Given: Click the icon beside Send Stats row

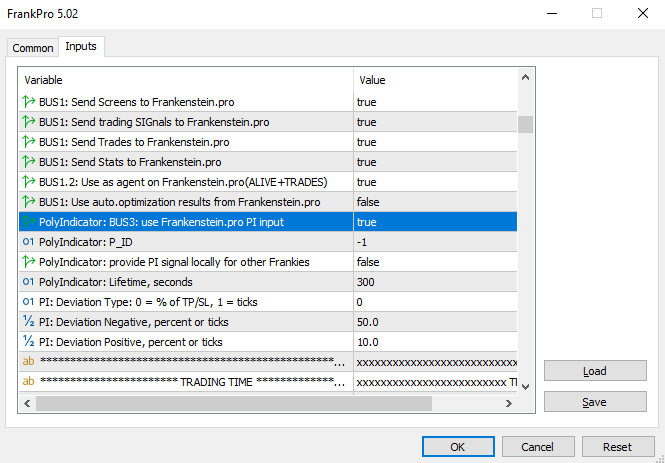Looking at the screenshot, I should click(x=28, y=162).
